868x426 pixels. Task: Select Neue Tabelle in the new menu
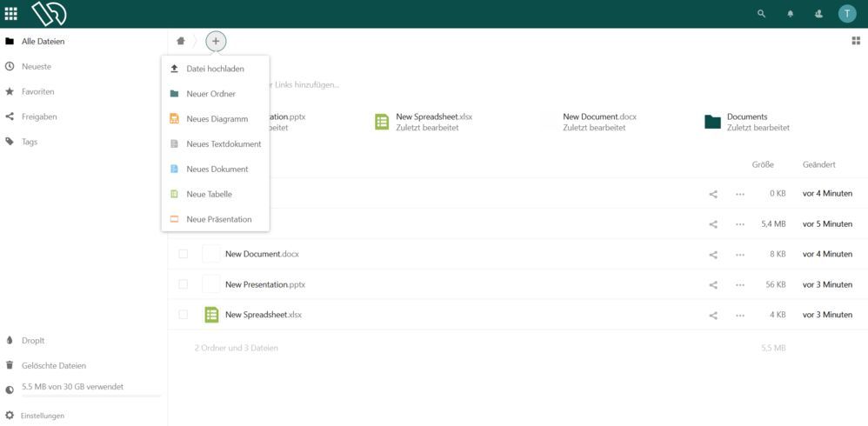(x=209, y=194)
